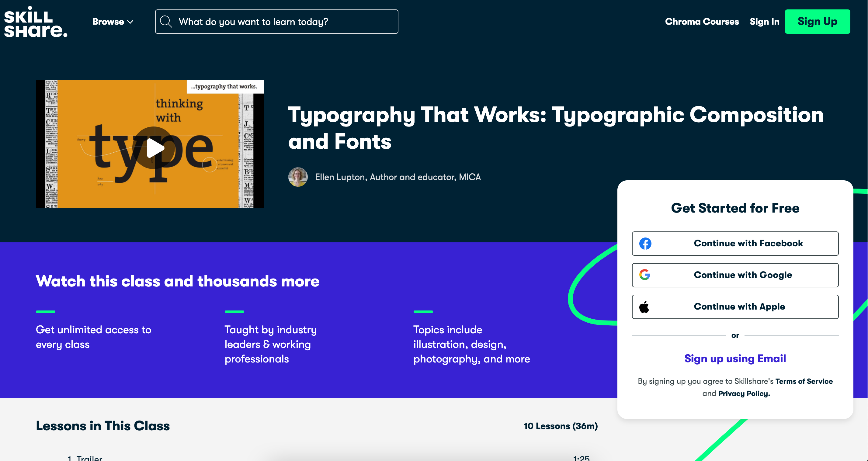This screenshot has height=461, width=868.
Task: Open Ellen Lupton's teacher profile link
Action: [398, 177]
